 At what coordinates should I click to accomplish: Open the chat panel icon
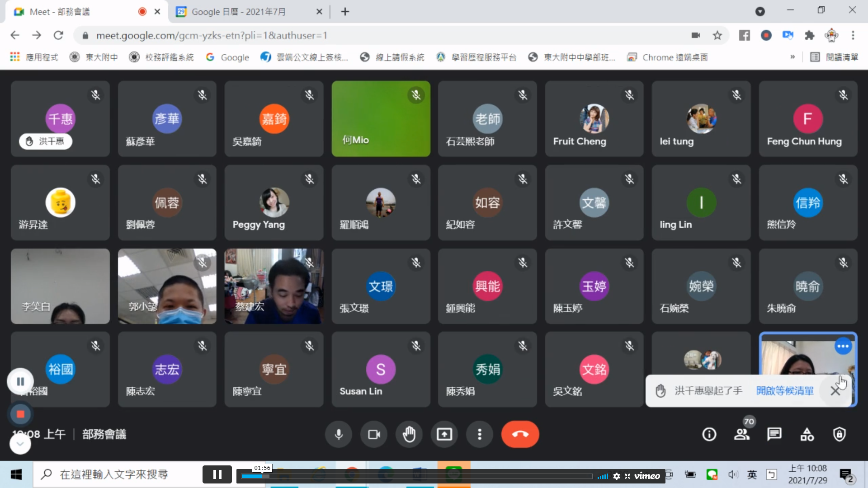click(774, 434)
